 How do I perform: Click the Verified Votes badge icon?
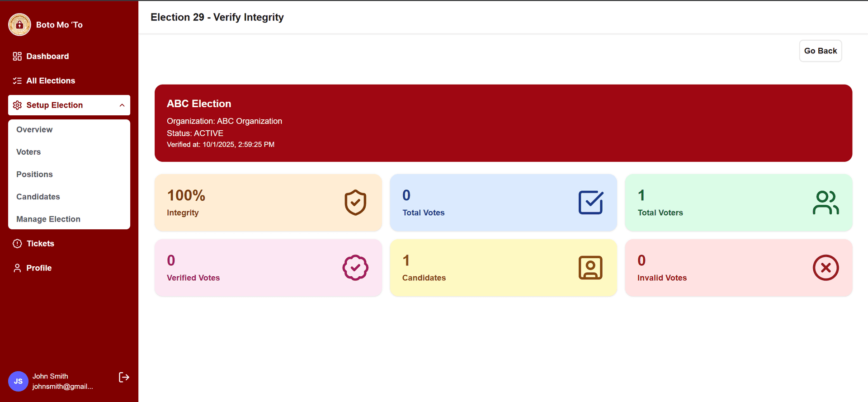click(x=355, y=268)
